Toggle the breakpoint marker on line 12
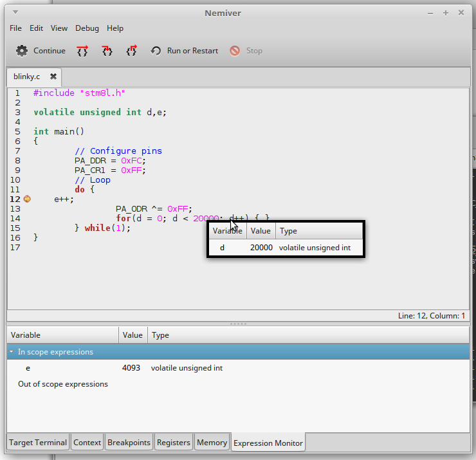 click(x=27, y=199)
